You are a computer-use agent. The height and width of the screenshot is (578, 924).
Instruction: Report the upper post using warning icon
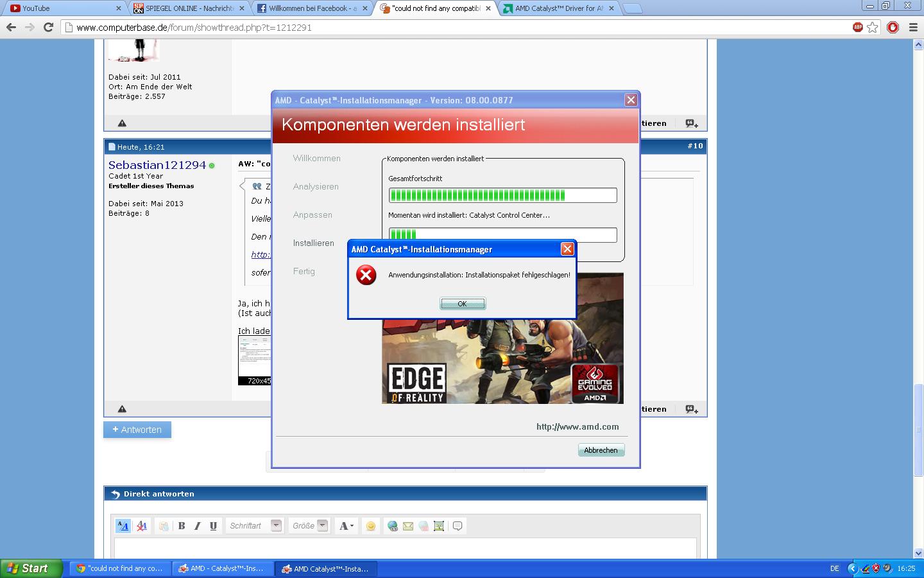coord(122,123)
